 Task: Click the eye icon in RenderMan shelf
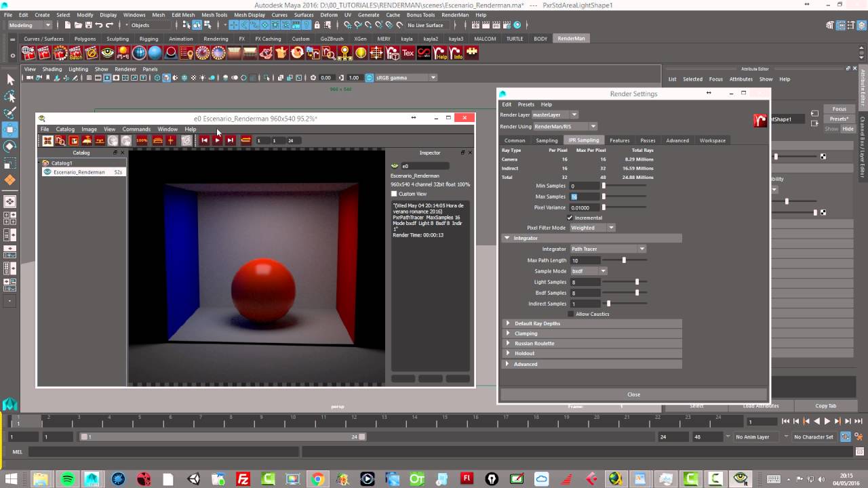(107, 53)
